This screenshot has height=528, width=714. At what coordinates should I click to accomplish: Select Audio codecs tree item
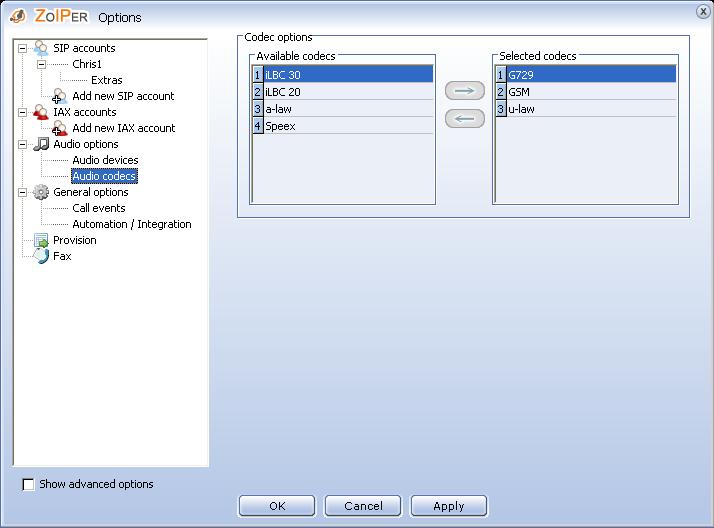tap(104, 176)
